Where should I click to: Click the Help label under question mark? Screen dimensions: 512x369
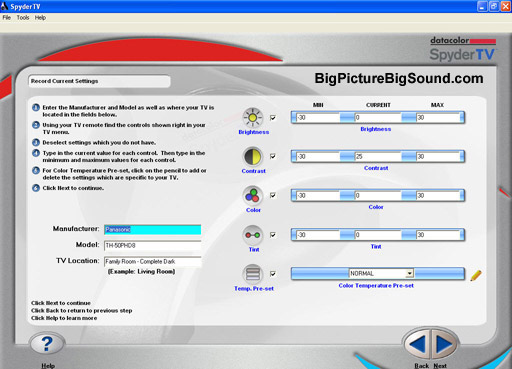click(x=48, y=366)
